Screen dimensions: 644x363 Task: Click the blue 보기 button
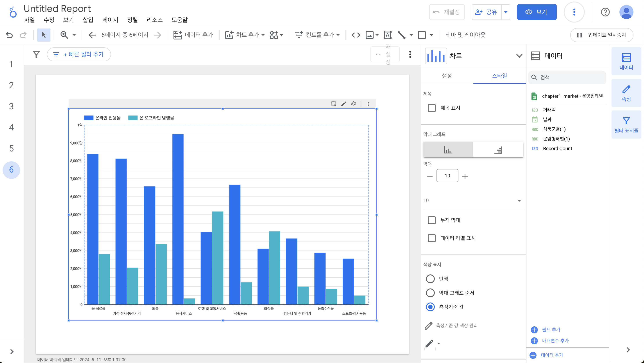537,12
